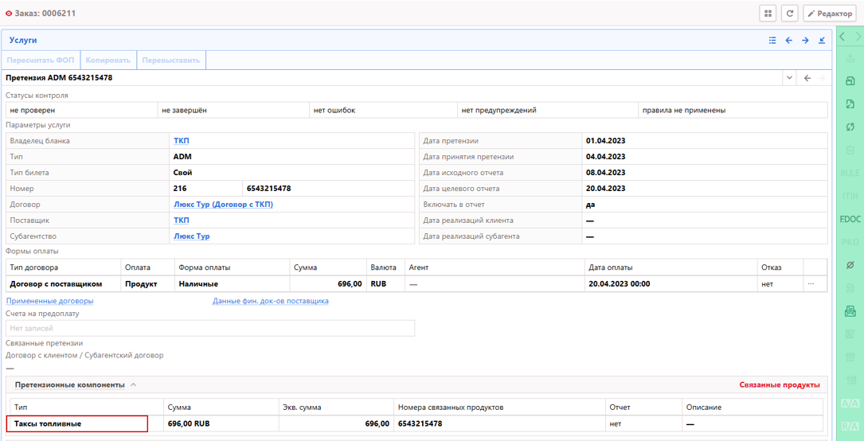Open the Люкс Тур (Договор с ТКП) link
Screen dimensions: 868x441
click(223, 205)
